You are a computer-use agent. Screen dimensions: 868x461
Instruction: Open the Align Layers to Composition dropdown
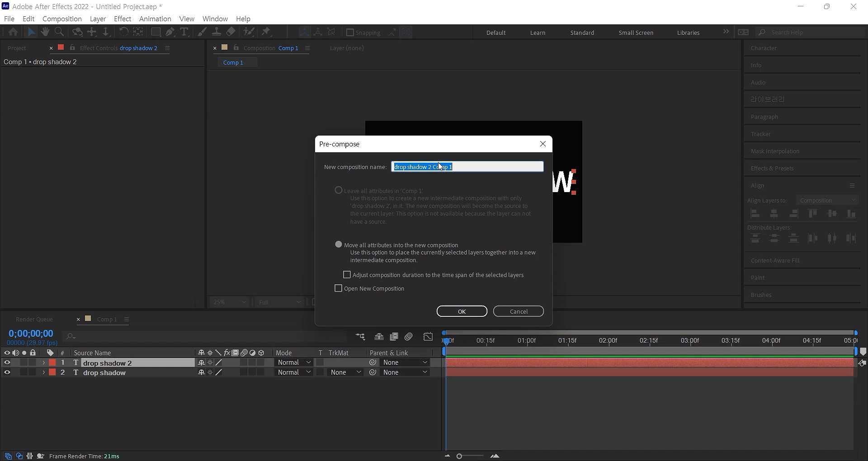coord(827,200)
